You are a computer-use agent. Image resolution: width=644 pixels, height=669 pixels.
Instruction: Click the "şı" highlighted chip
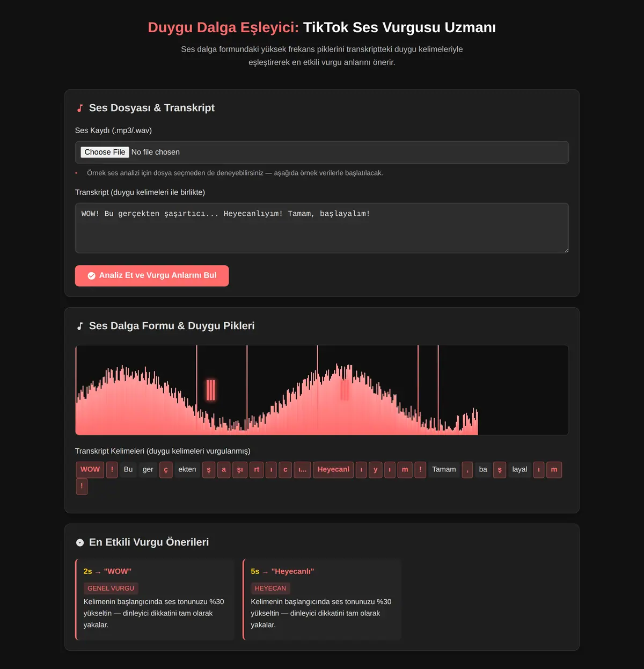click(240, 470)
